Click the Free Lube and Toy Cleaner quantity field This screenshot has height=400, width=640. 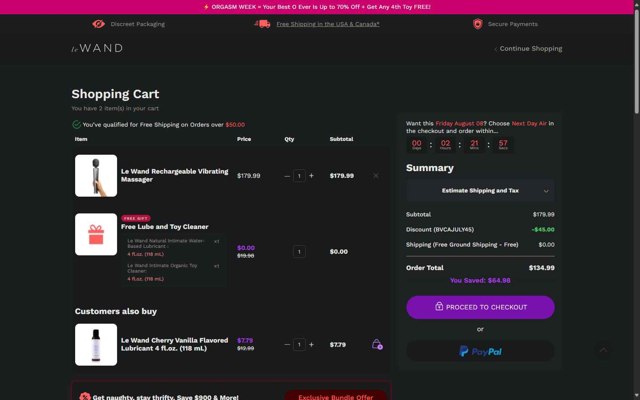click(x=299, y=251)
